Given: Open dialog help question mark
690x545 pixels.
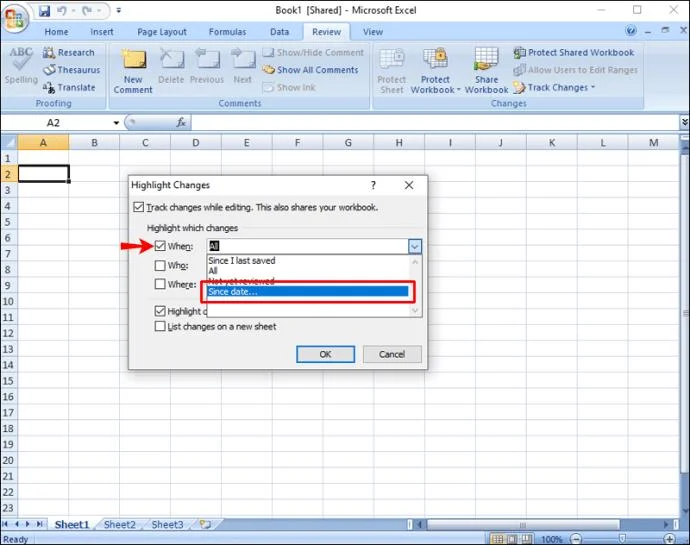Looking at the screenshot, I should click(373, 185).
